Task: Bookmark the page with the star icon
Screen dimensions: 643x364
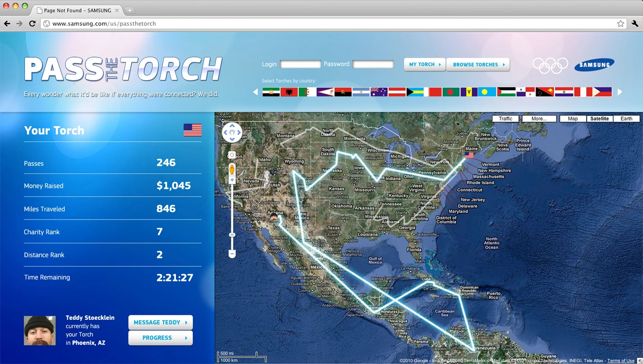Action: (x=620, y=23)
